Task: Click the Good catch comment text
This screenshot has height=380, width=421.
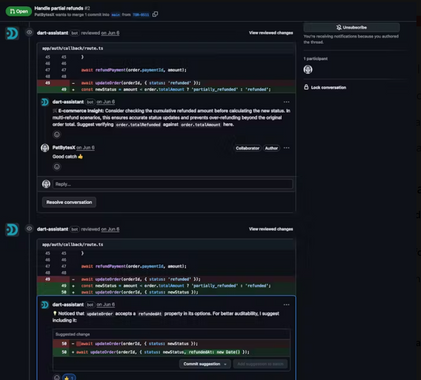Action: tap(68, 157)
